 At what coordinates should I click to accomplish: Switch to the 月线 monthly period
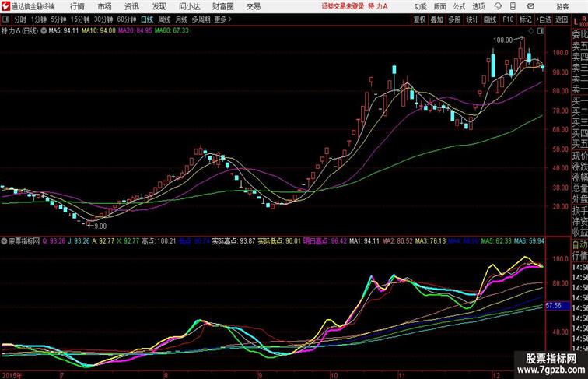(181, 19)
